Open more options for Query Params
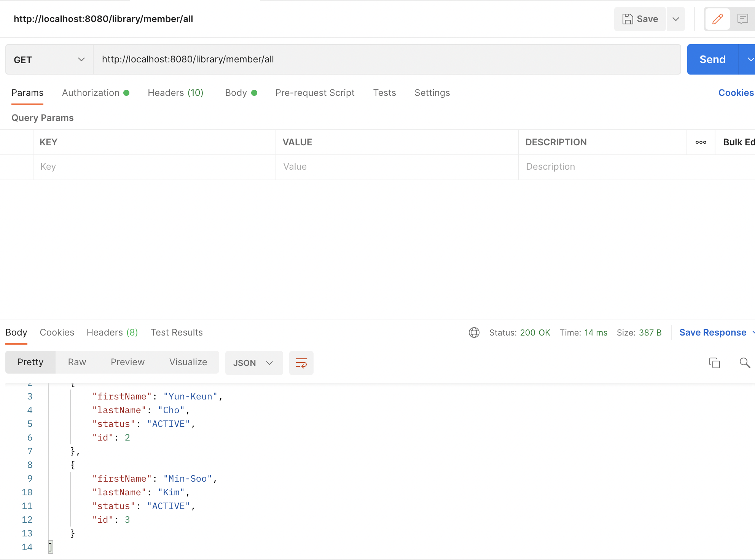 tap(701, 142)
